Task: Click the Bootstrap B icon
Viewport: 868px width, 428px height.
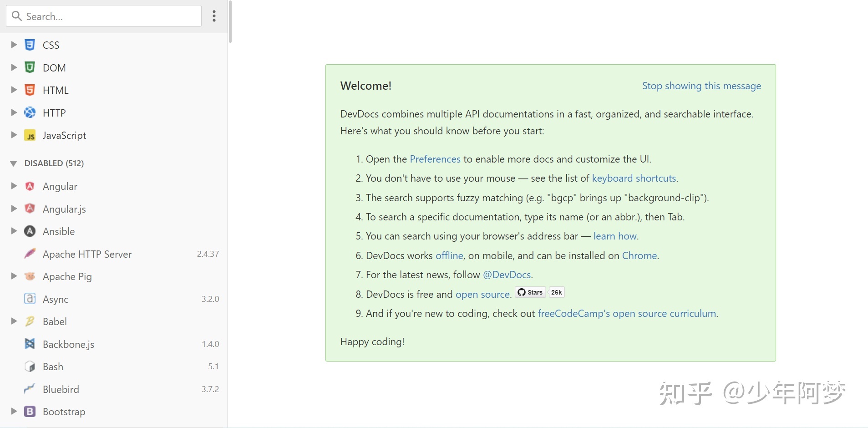Action: pyautogui.click(x=30, y=412)
